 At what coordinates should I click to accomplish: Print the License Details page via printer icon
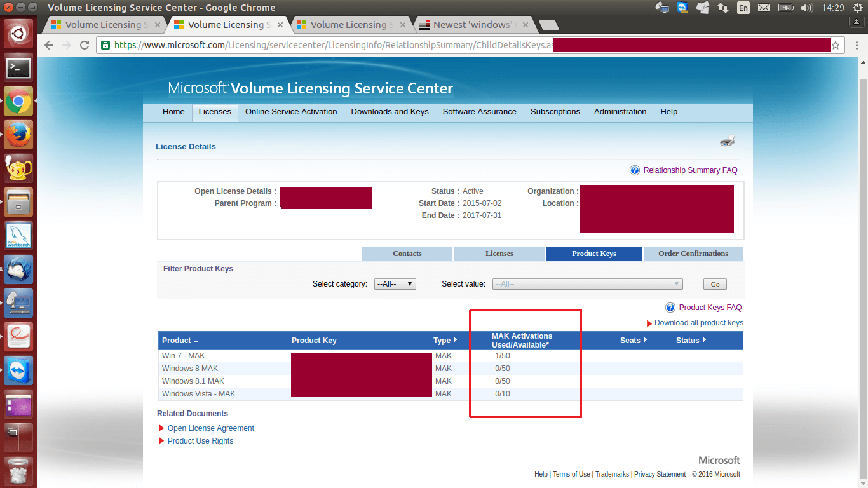pos(728,140)
